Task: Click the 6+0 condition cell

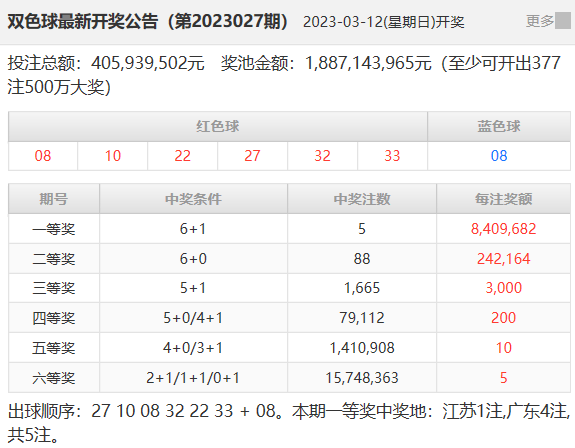Action: point(193,259)
